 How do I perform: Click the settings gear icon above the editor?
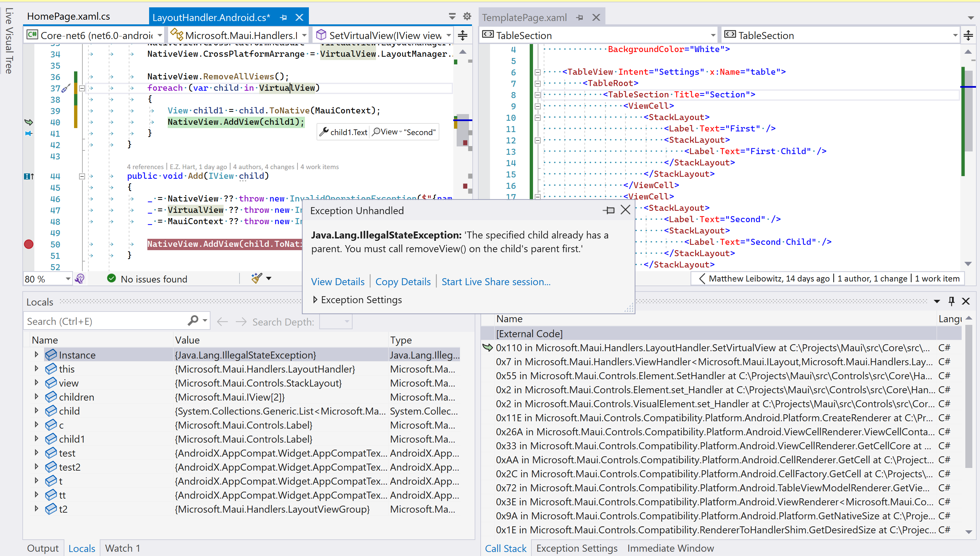coord(467,16)
